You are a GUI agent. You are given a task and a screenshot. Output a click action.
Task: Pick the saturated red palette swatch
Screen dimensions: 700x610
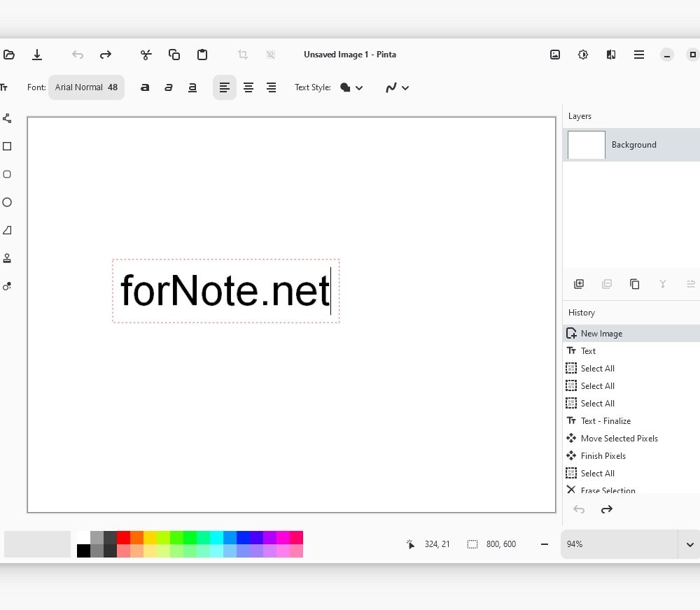coord(123,537)
